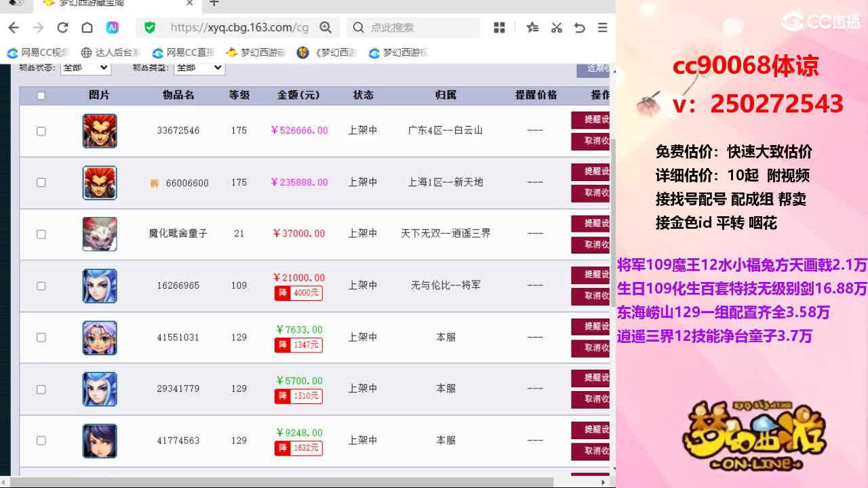Open a new browser tab
Viewport: 868px width, 488px height.
[x=214, y=3]
